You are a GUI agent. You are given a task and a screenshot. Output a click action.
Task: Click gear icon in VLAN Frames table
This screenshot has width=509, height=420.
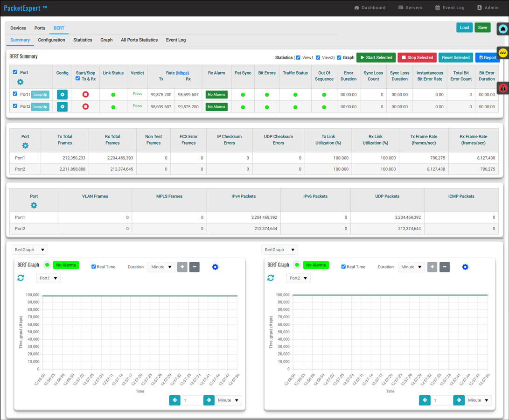coord(34,205)
